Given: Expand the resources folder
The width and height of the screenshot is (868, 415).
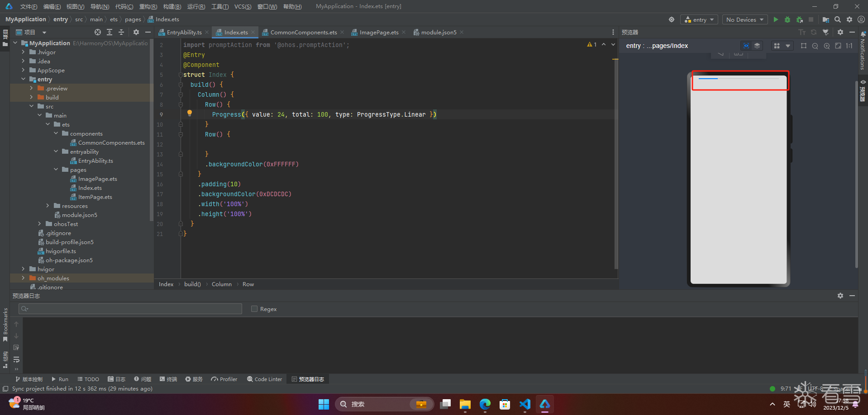Looking at the screenshot, I should (48, 206).
